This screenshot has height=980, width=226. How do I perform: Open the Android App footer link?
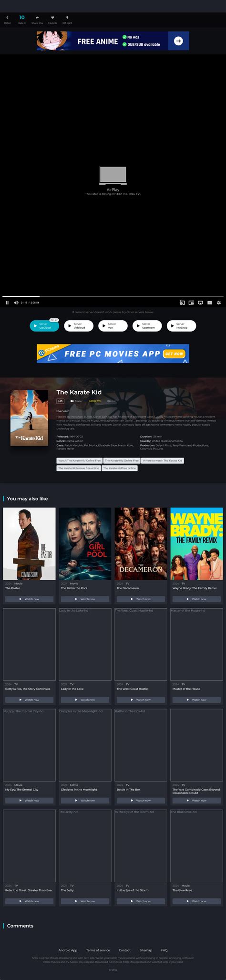pyautogui.click(x=68, y=950)
